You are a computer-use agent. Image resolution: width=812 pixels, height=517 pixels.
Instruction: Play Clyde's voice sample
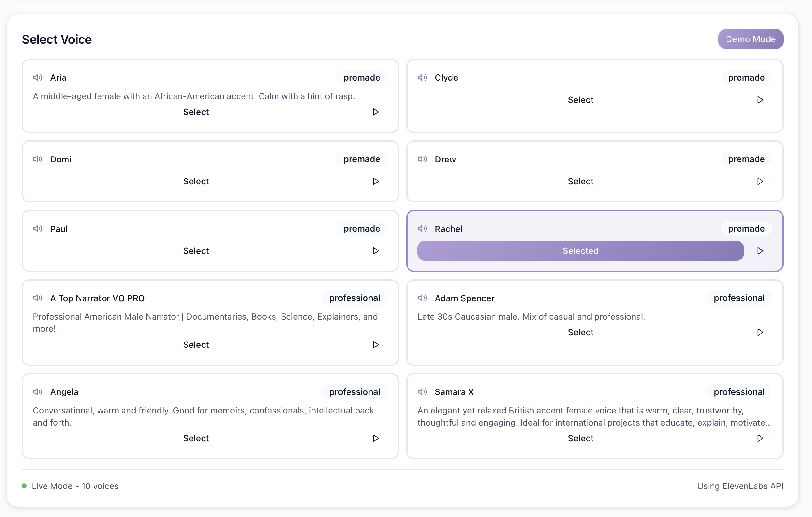(x=760, y=100)
